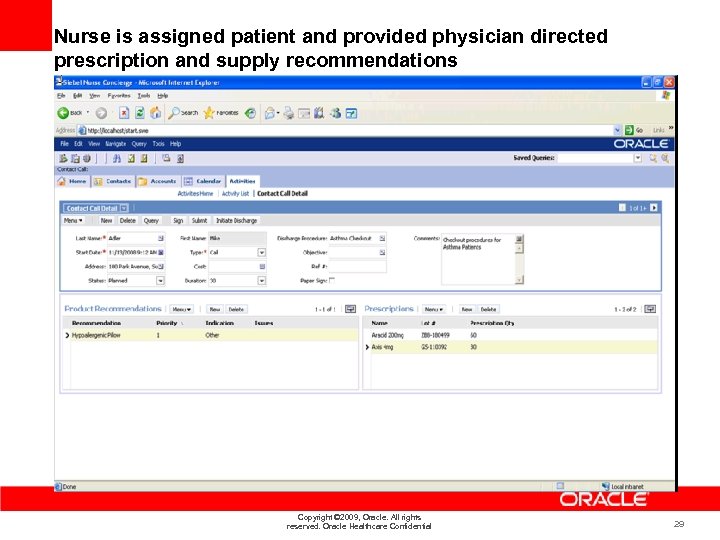720x540 pixels.
Task: Open the Siebel Navigate menu
Action: point(115,144)
